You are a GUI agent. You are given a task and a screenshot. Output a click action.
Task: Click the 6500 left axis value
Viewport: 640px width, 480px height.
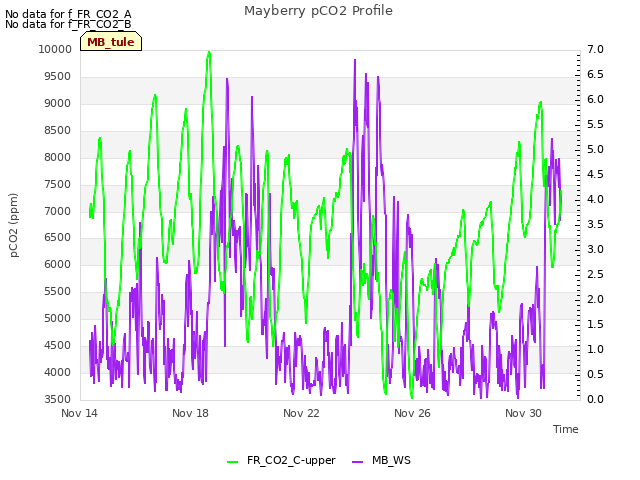click(58, 237)
